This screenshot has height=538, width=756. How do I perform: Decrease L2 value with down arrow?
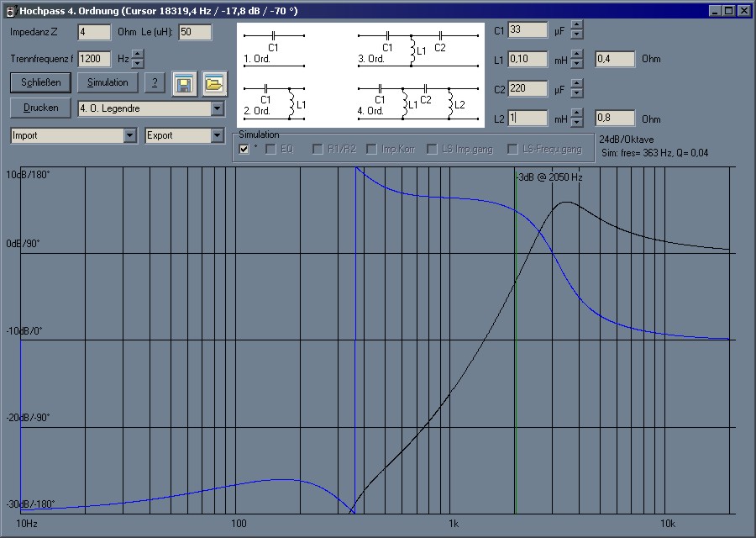point(576,123)
